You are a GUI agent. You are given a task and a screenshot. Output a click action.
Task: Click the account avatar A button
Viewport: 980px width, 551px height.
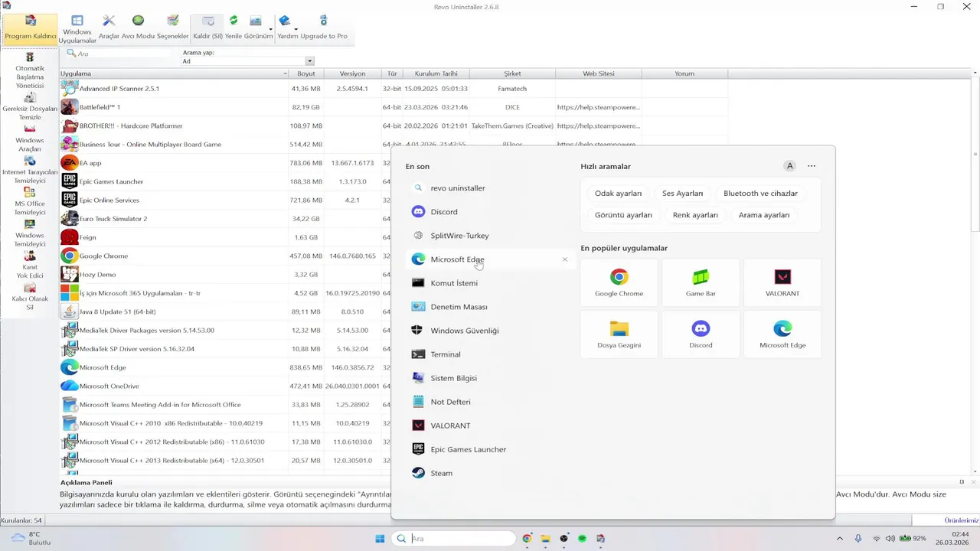[x=790, y=166]
